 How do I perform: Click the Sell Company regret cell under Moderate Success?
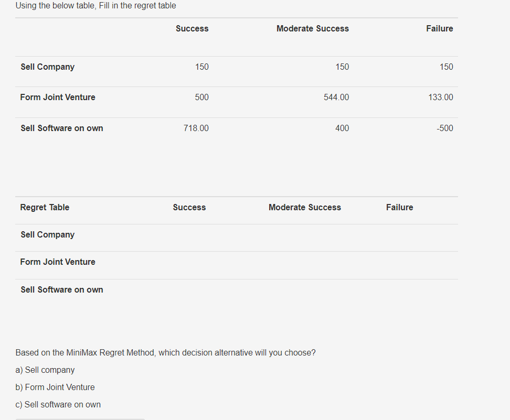click(304, 235)
